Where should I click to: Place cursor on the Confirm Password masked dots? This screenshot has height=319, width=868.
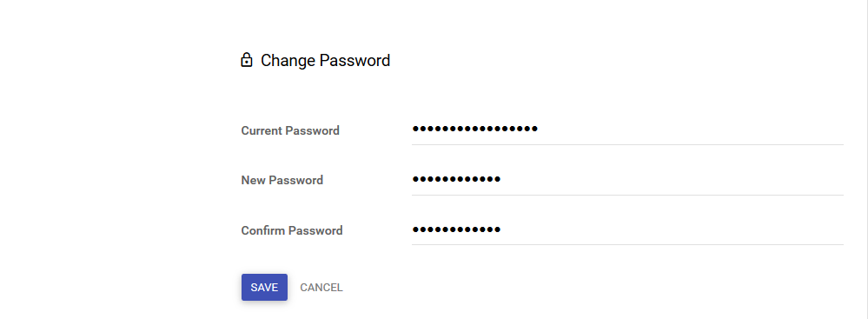[457, 229]
